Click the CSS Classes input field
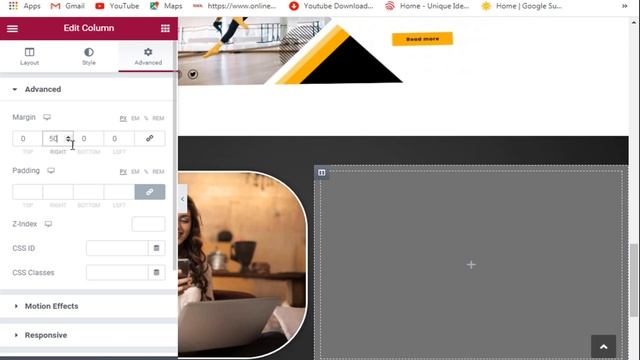Image resolution: width=640 pixels, height=360 pixels. click(117, 273)
